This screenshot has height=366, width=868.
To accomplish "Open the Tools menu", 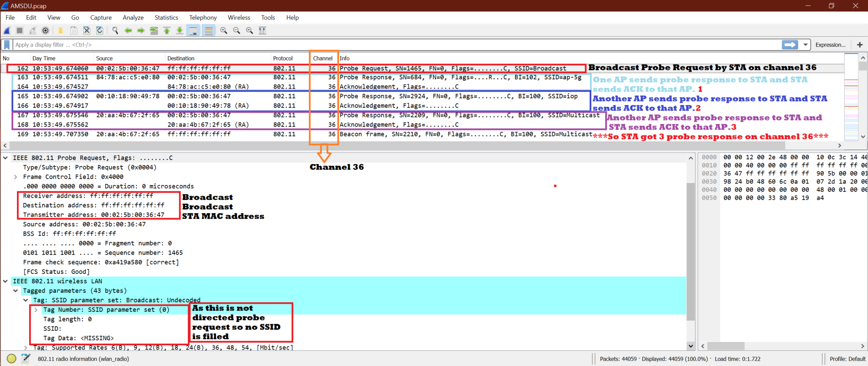I will pos(268,17).
